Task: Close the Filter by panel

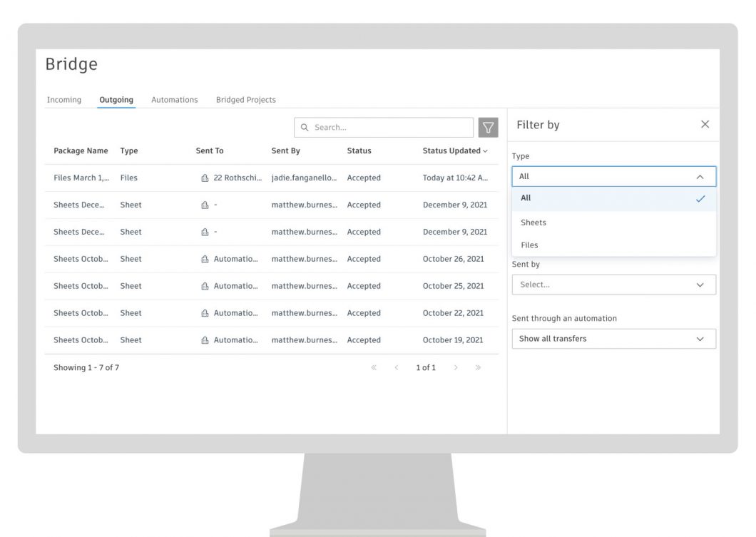Action: [705, 124]
